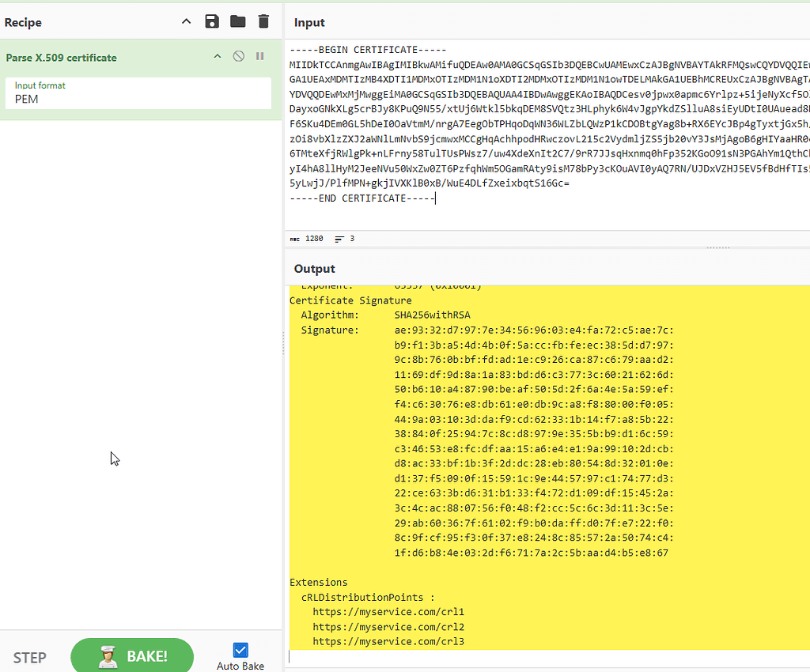Click the Output panel header
This screenshot has height=672, width=810.
[x=315, y=268]
